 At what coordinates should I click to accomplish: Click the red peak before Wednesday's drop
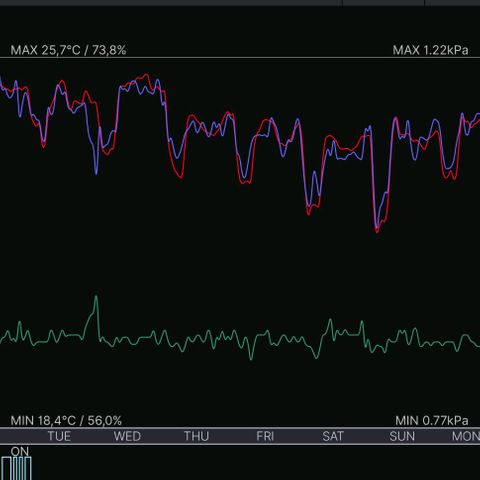(146, 75)
